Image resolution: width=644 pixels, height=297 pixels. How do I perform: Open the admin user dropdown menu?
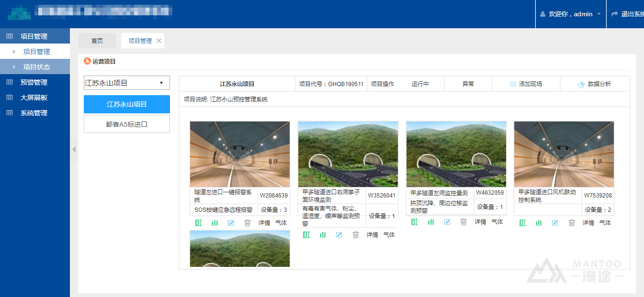point(571,14)
